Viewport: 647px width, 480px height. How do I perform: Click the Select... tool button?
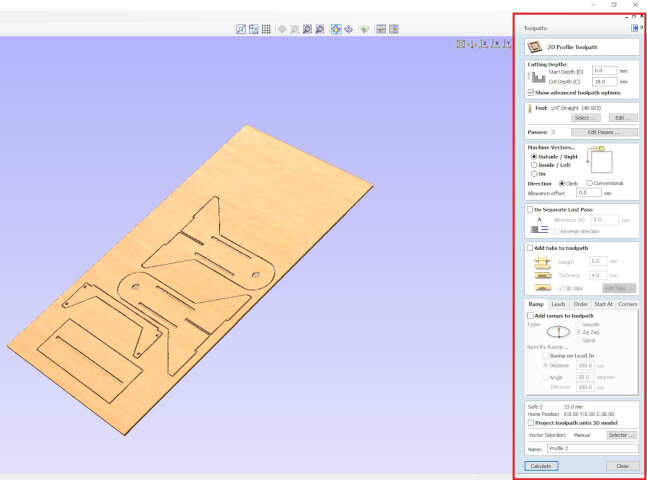(585, 118)
